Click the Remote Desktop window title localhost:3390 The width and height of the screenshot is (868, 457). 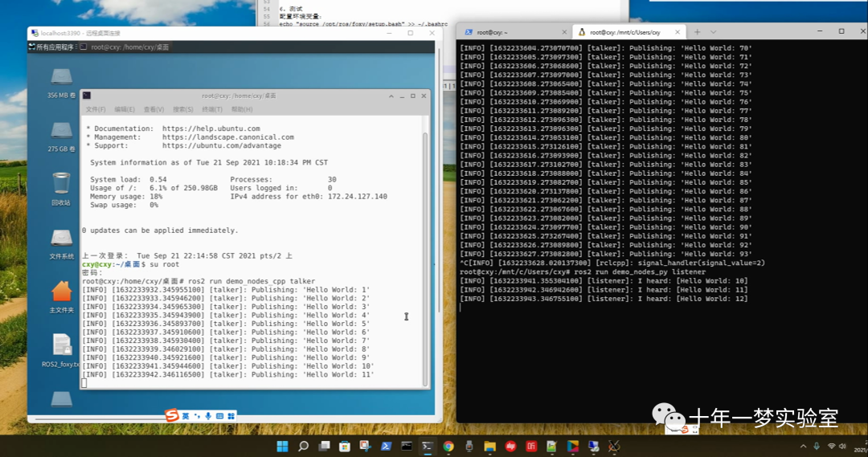(80, 33)
